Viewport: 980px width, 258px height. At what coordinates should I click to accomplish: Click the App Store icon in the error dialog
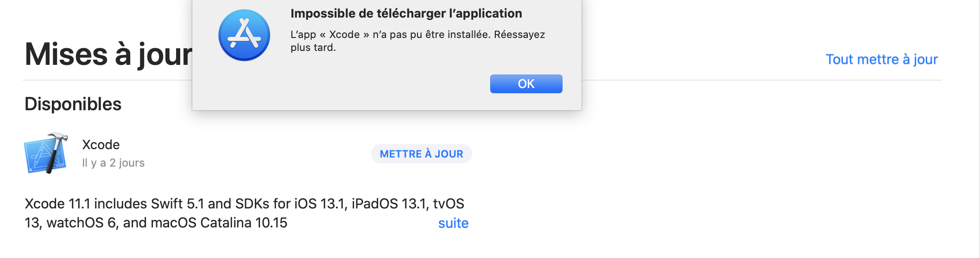click(244, 35)
